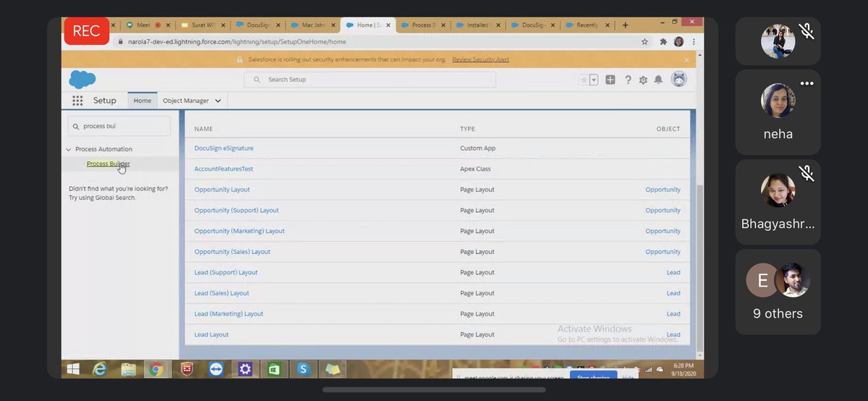Viewport: 868px width, 401px height.
Task: Launch Internet Explorer from the taskbar
Action: (x=100, y=369)
